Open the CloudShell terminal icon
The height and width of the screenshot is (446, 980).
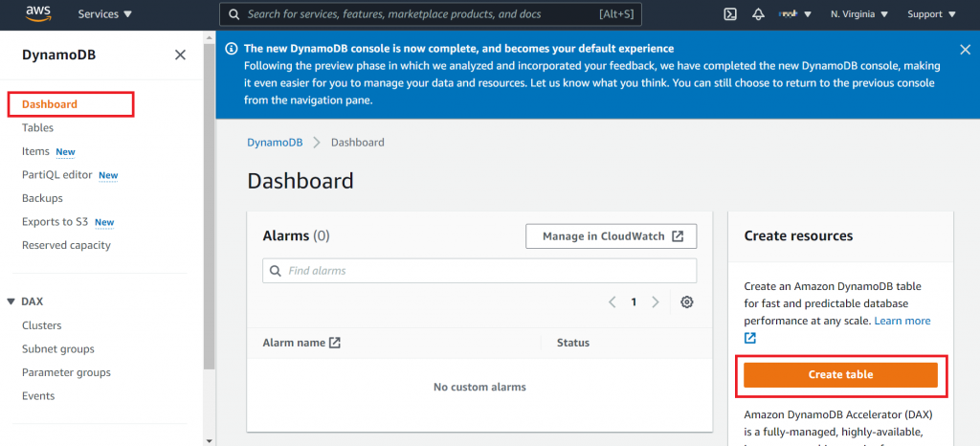[x=729, y=14]
